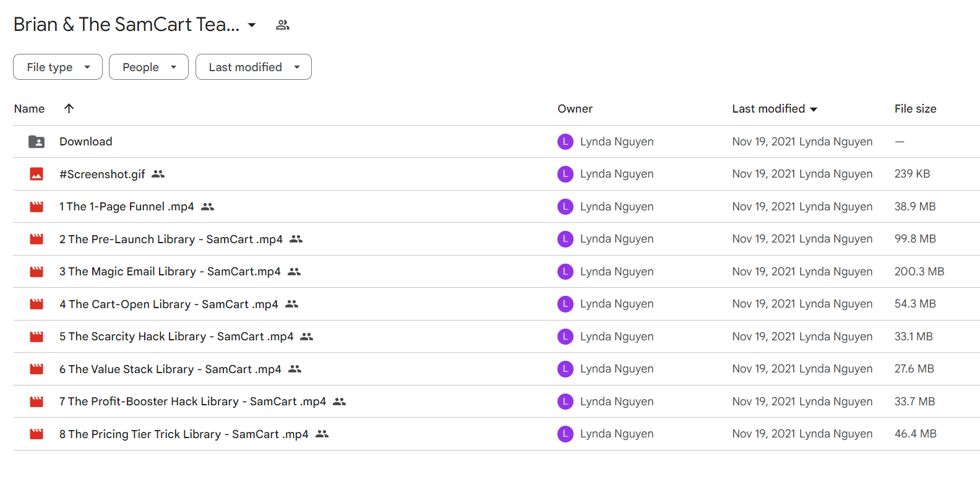
Task: Click video icon of 7 The Profit-Booster Hack Library
Action: click(37, 402)
